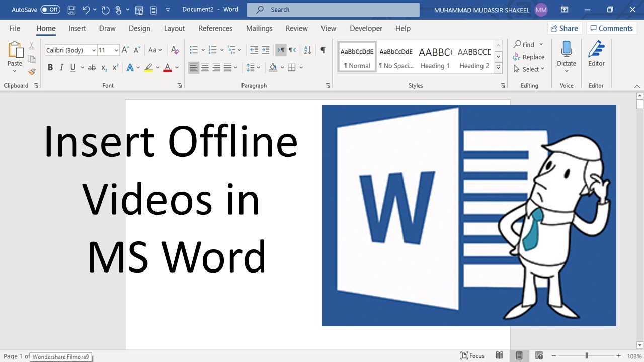Switch to the Draw tab
The width and height of the screenshot is (644, 362).
coord(107,29)
